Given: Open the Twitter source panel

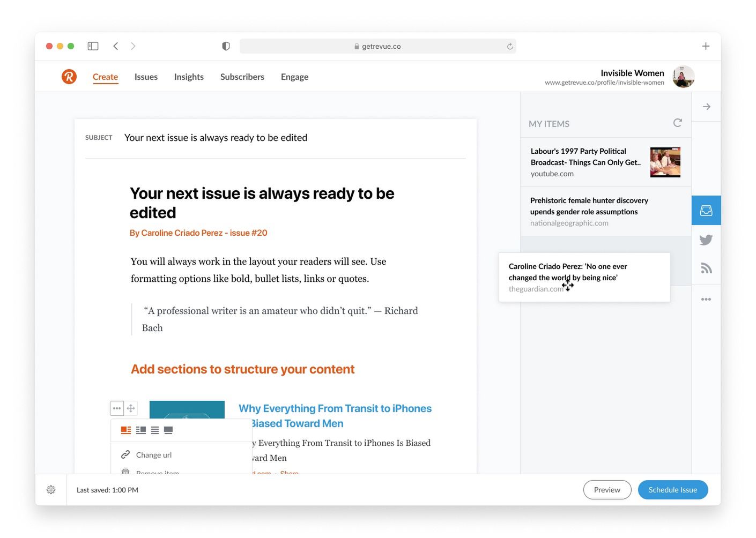Looking at the screenshot, I should tap(706, 240).
